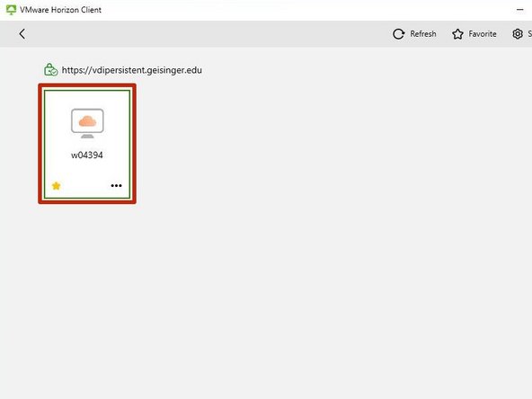The width and height of the screenshot is (532, 399).
Task: Click the Refresh circular arrow icon
Action: point(399,34)
